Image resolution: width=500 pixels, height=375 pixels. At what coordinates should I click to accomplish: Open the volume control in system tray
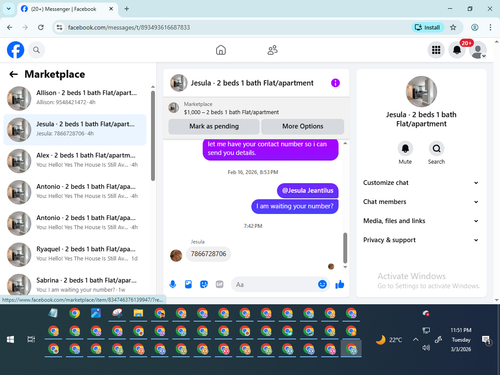pos(426,348)
